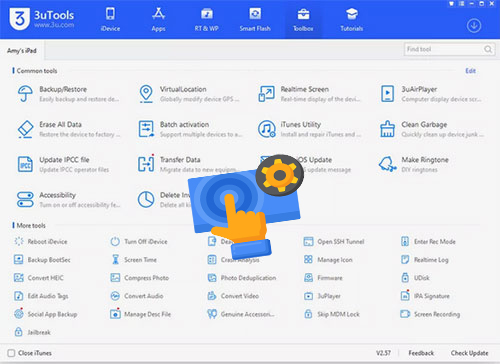This screenshot has height=364, width=500.
Task: Open Jailbreak tool
Action: click(x=32, y=332)
